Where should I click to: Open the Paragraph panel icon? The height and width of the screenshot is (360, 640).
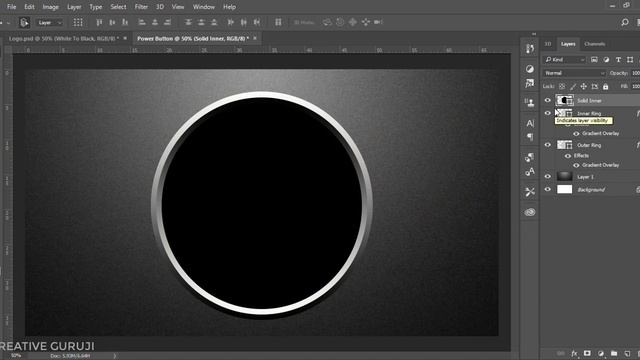tap(530, 137)
